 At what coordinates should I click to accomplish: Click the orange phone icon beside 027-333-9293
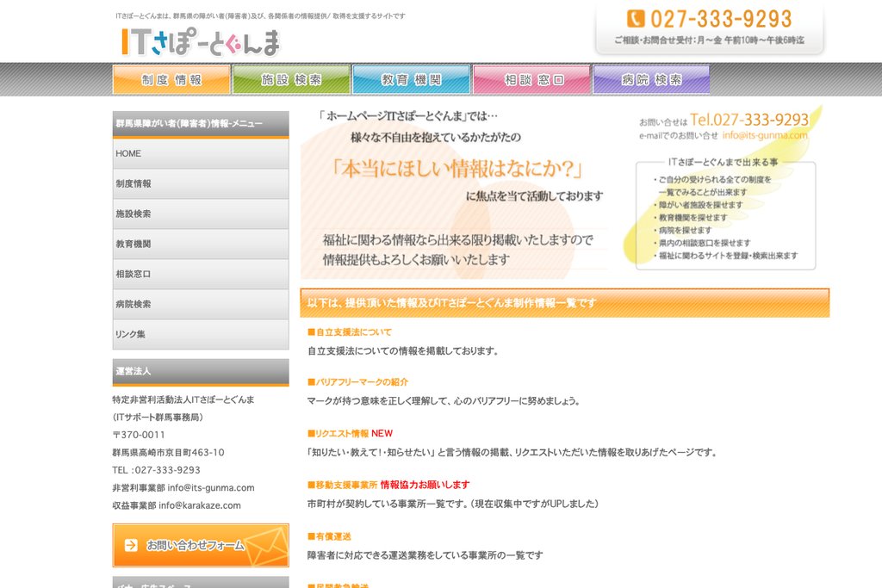[x=636, y=19]
